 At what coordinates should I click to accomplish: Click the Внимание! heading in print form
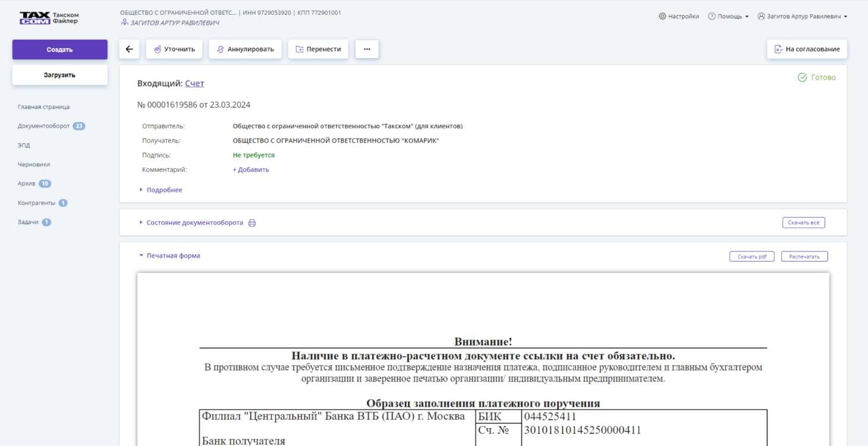click(483, 342)
